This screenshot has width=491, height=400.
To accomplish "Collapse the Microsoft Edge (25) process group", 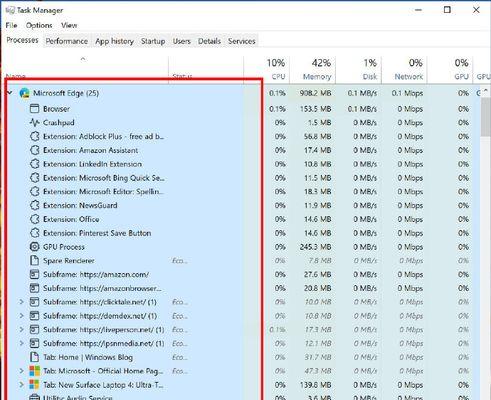I will click(x=10, y=93).
